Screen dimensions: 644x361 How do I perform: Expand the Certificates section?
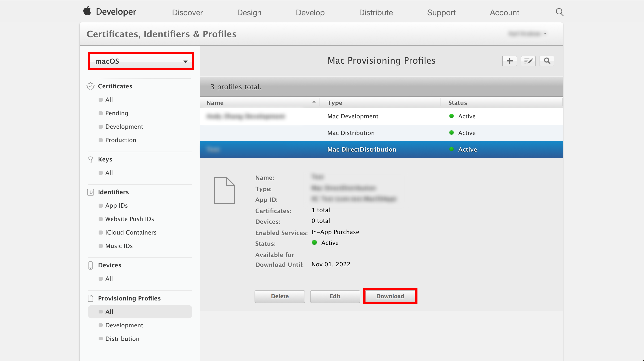click(115, 86)
